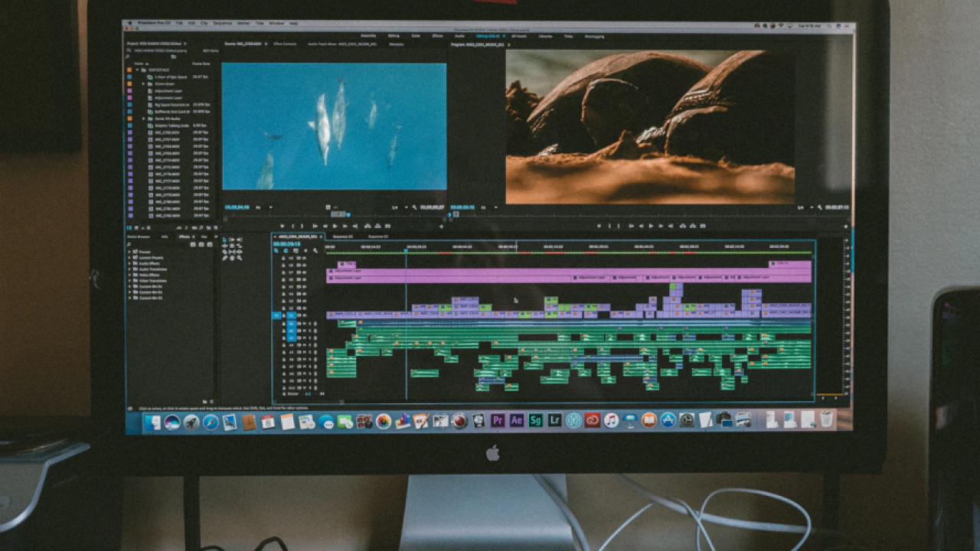The height and width of the screenshot is (551, 980).
Task: Mute audio track A2
Action: pos(305,331)
